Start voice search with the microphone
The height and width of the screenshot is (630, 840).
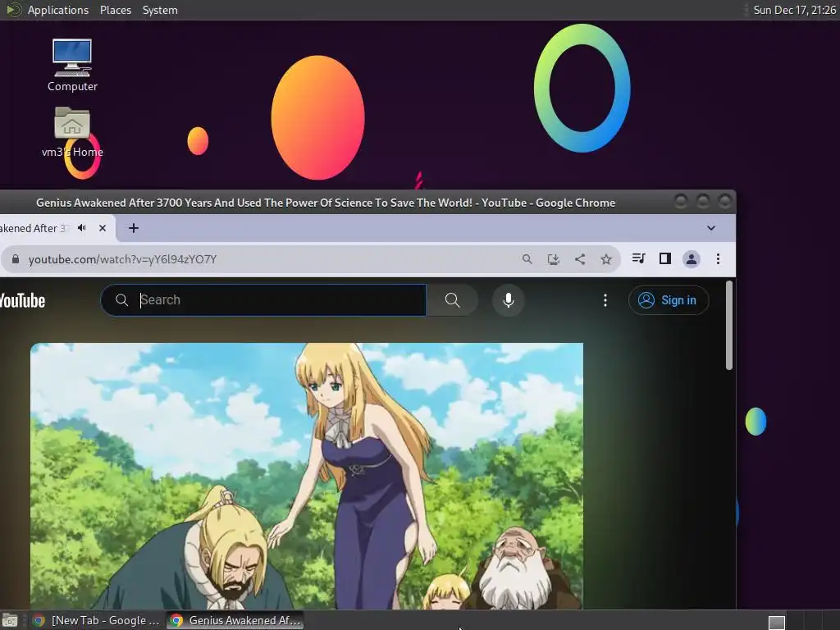point(509,300)
